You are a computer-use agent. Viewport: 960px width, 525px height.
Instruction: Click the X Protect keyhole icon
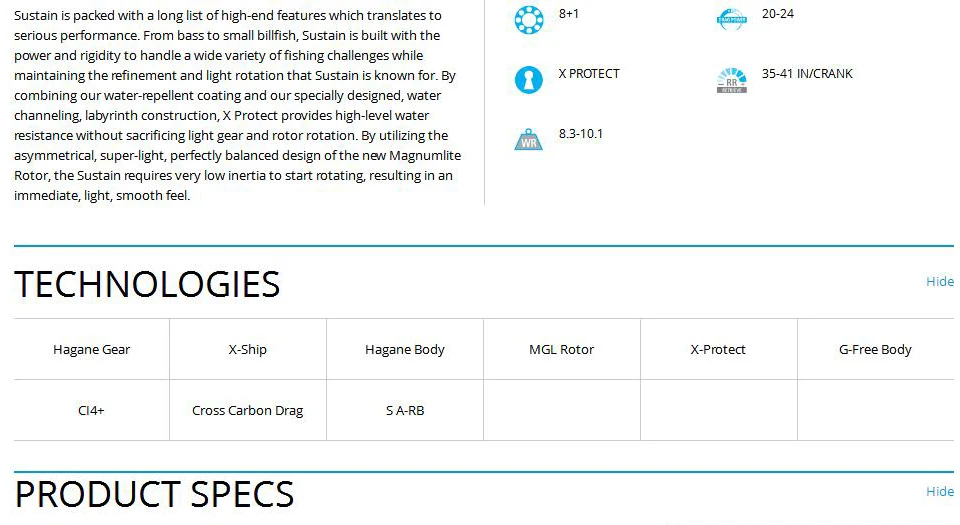click(x=529, y=80)
